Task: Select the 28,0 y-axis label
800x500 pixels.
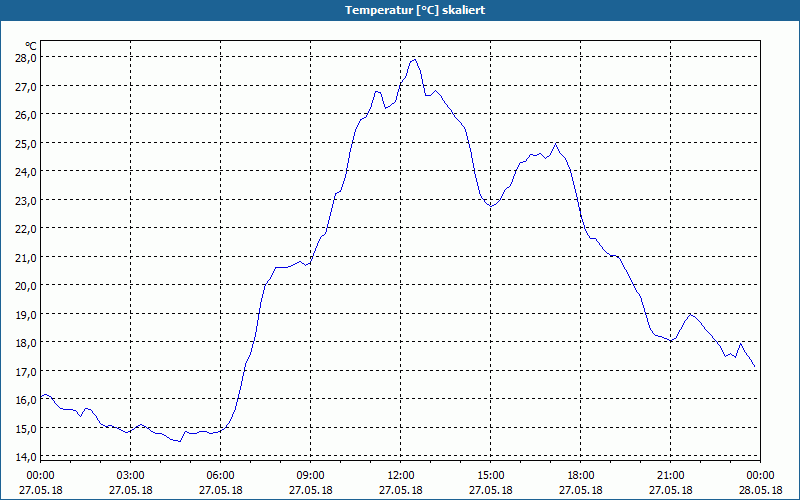Action: [x=27, y=58]
